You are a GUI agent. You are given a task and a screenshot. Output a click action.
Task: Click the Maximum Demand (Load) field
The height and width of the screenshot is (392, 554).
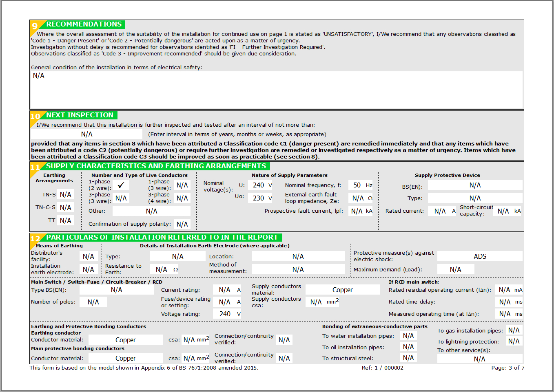click(455, 269)
